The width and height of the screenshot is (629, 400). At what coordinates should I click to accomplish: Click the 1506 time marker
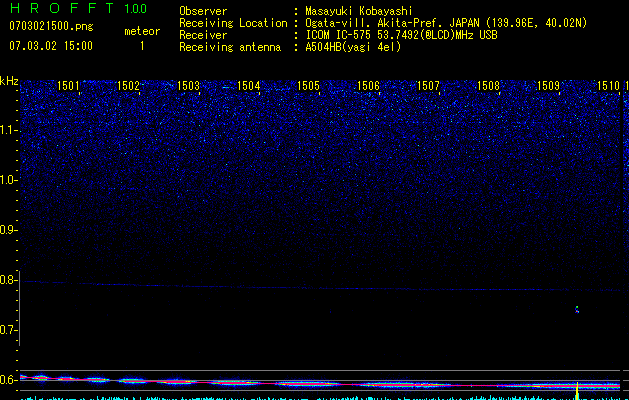click(x=368, y=86)
